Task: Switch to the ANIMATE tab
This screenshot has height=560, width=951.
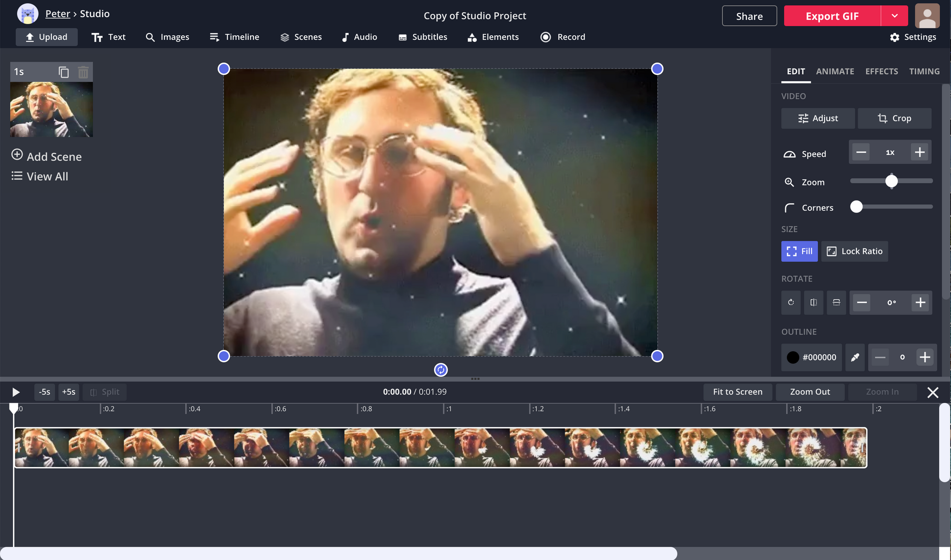Action: pyautogui.click(x=835, y=71)
